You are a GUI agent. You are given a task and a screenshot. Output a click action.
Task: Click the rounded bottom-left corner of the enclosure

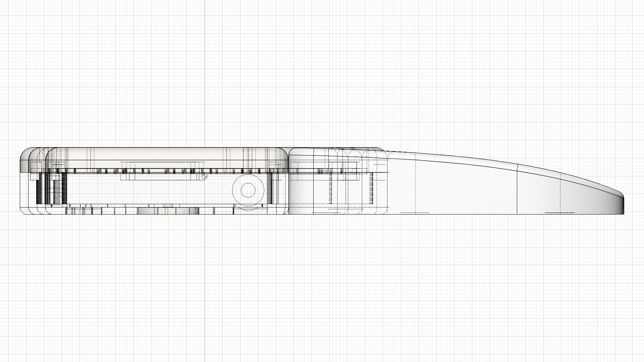pyautogui.click(x=23, y=210)
